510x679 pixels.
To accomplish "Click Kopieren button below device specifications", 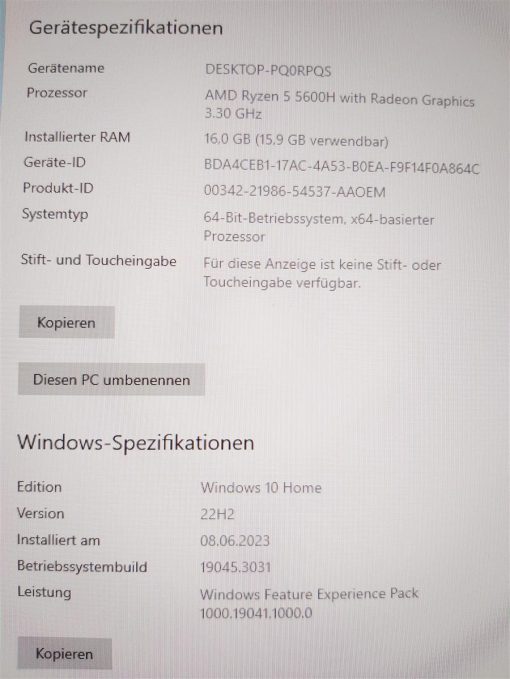I will pos(67,322).
